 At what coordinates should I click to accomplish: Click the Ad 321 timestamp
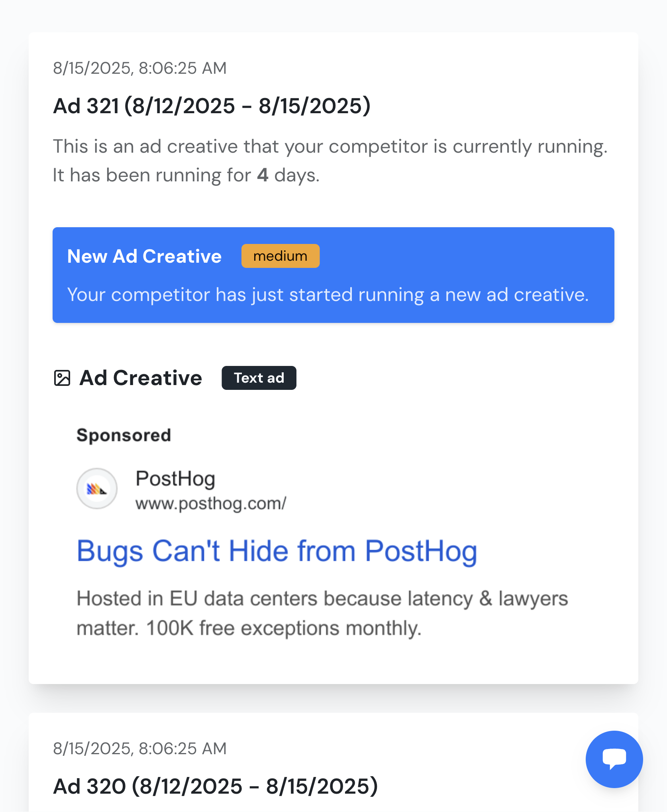[x=139, y=68]
